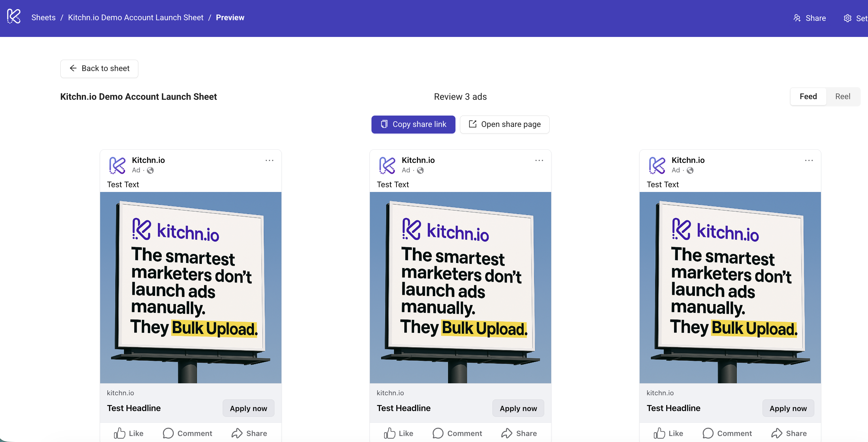Viewport: 868px width, 442px height.
Task: Click Test Text caption on second ad
Action: [393, 184]
